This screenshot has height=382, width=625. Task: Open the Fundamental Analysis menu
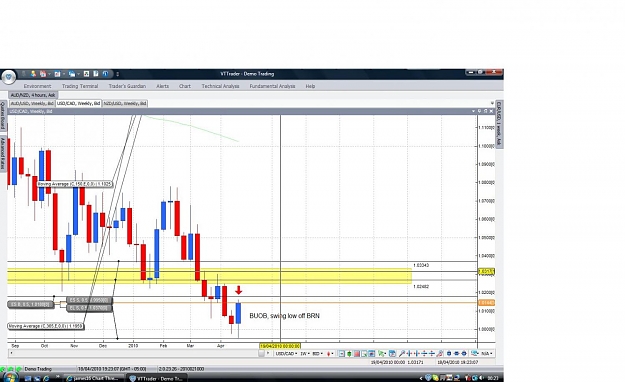(x=272, y=86)
